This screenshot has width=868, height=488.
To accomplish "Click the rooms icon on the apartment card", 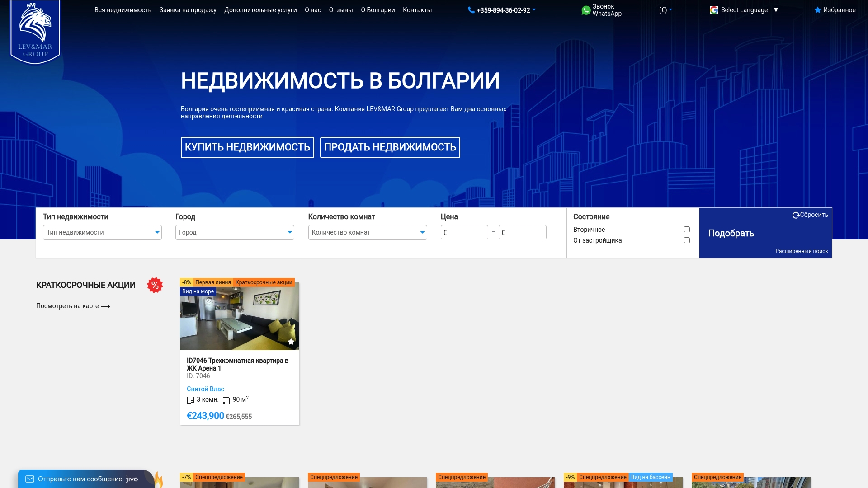I will tap(190, 399).
